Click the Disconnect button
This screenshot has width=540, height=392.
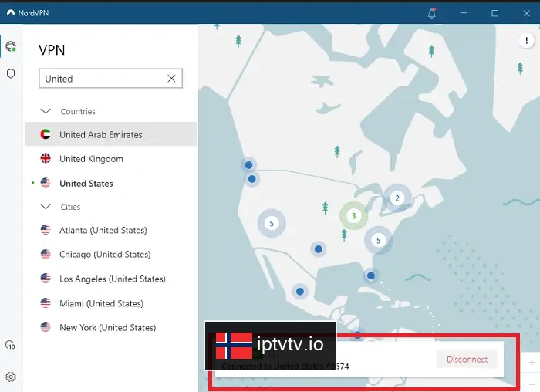tap(467, 360)
